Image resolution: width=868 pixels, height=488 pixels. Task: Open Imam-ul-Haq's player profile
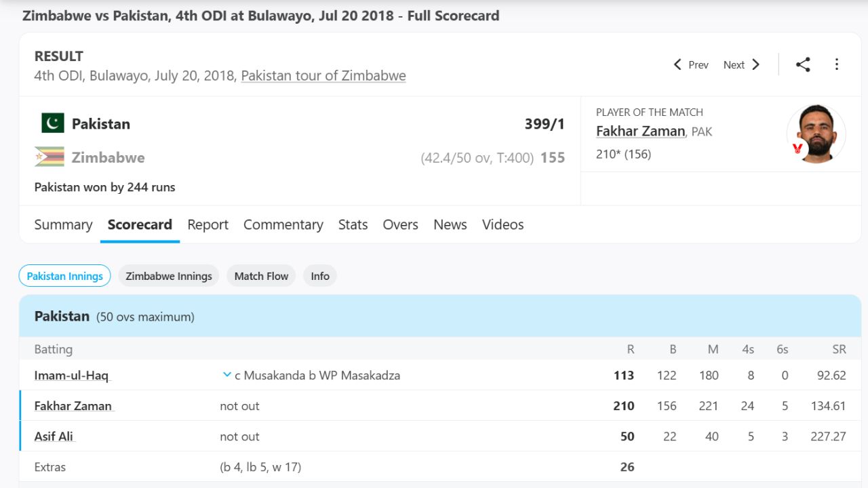[x=71, y=375]
